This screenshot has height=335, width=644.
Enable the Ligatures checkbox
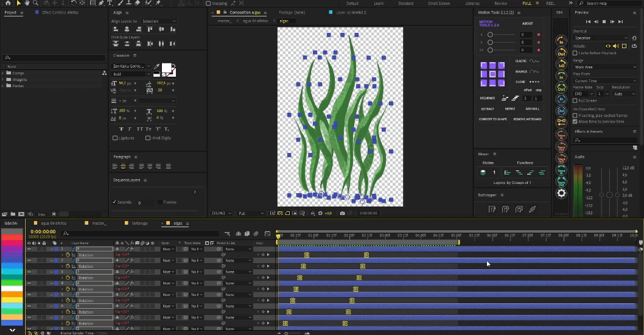tap(115, 138)
